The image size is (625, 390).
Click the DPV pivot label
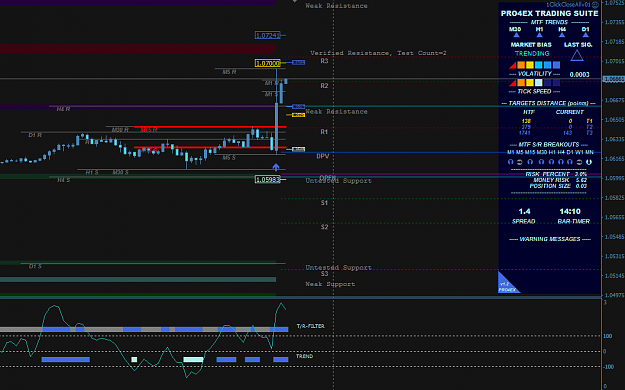point(323,156)
